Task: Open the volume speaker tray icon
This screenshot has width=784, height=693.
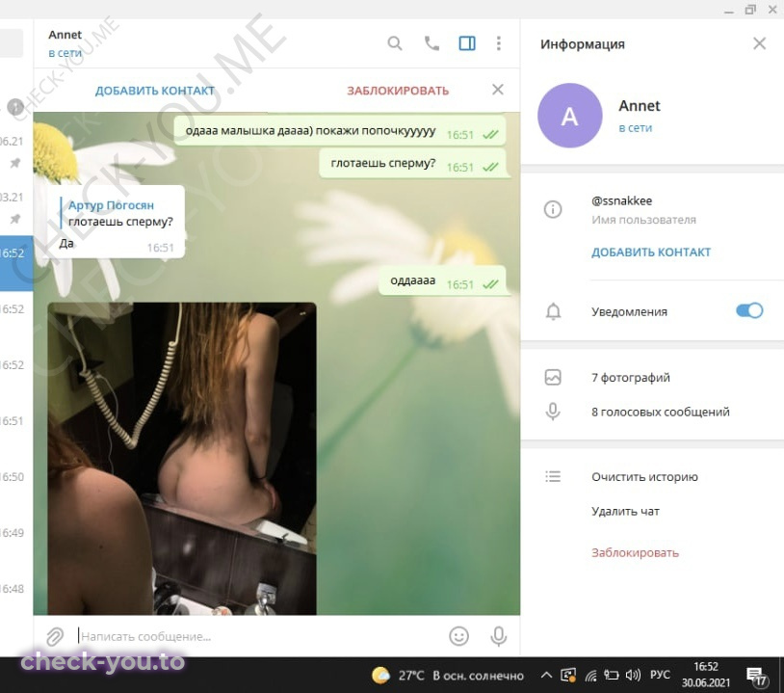Action: pyautogui.click(x=633, y=676)
